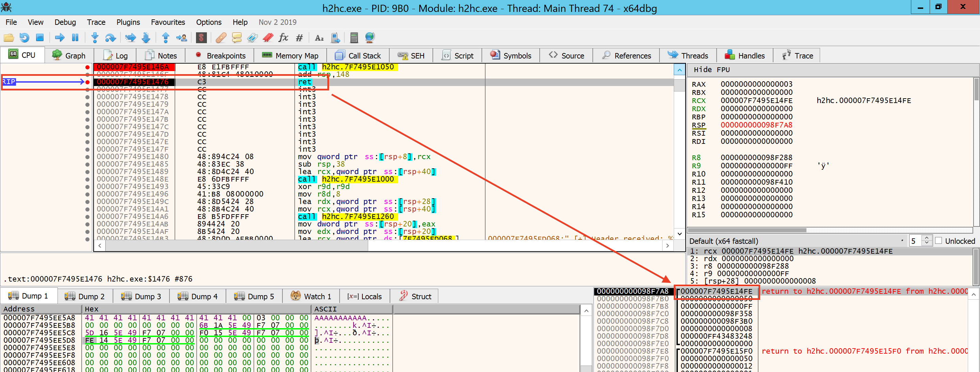This screenshot has width=980, height=372.
Task: Click stack panel scroll up arrow
Action: [974, 294]
